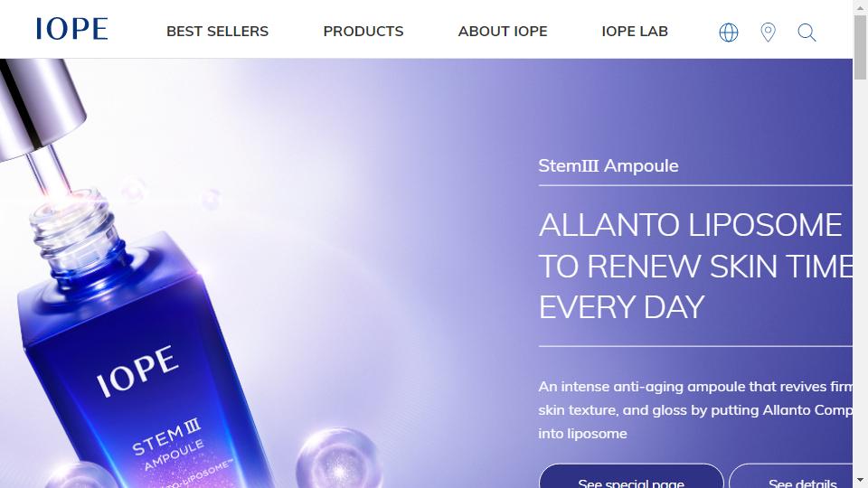Click the anti-aging ampoule description paragraph
The height and width of the screenshot is (488, 868).
(695, 410)
